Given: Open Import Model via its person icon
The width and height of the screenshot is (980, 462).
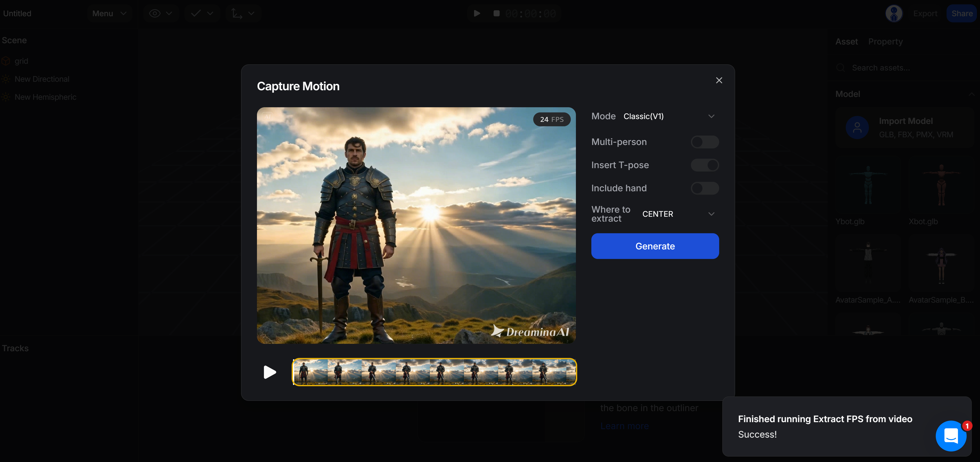Looking at the screenshot, I should click(x=858, y=127).
